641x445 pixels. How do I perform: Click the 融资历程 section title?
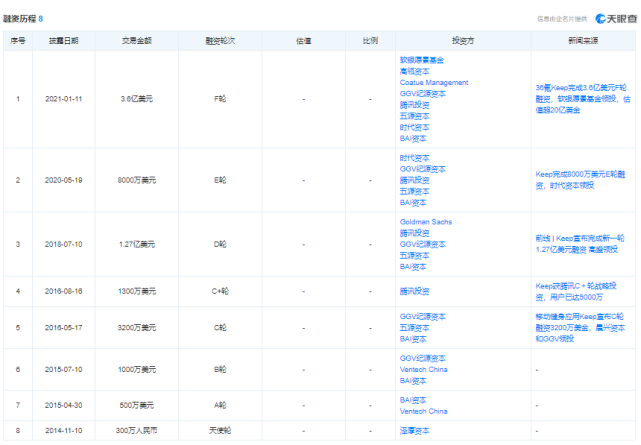20,19
